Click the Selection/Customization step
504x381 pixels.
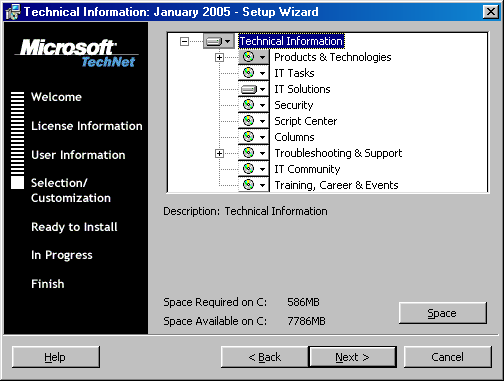tap(71, 190)
